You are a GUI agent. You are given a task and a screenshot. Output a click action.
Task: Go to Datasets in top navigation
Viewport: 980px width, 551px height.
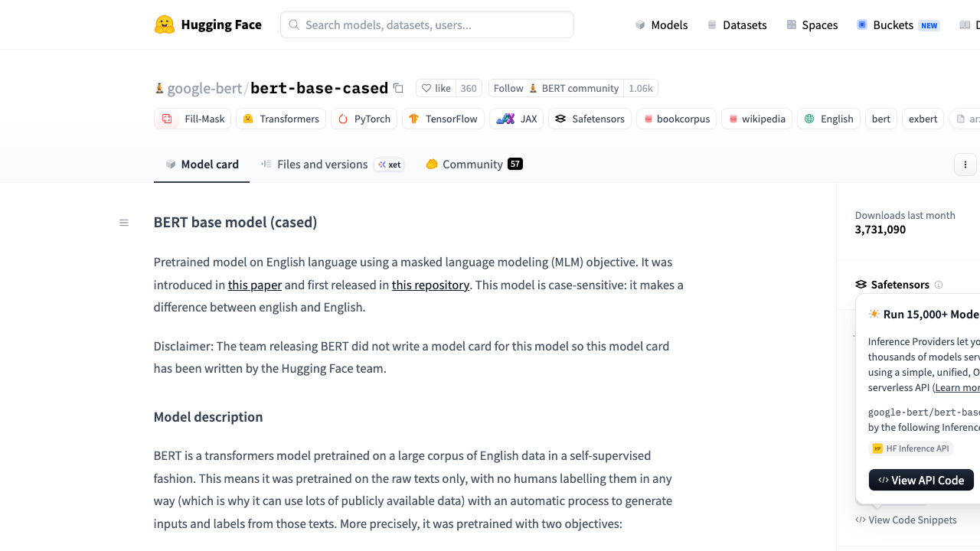737,24
